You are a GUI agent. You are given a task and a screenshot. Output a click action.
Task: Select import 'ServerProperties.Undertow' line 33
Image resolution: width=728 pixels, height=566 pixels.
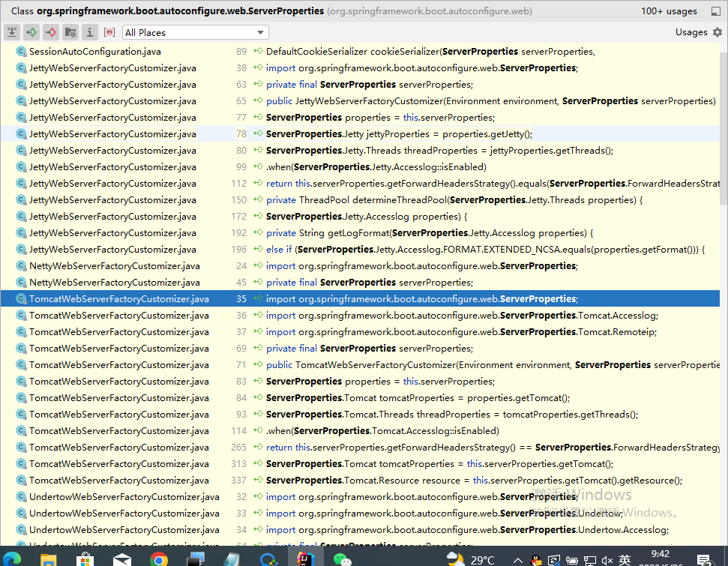click(445, 513)
